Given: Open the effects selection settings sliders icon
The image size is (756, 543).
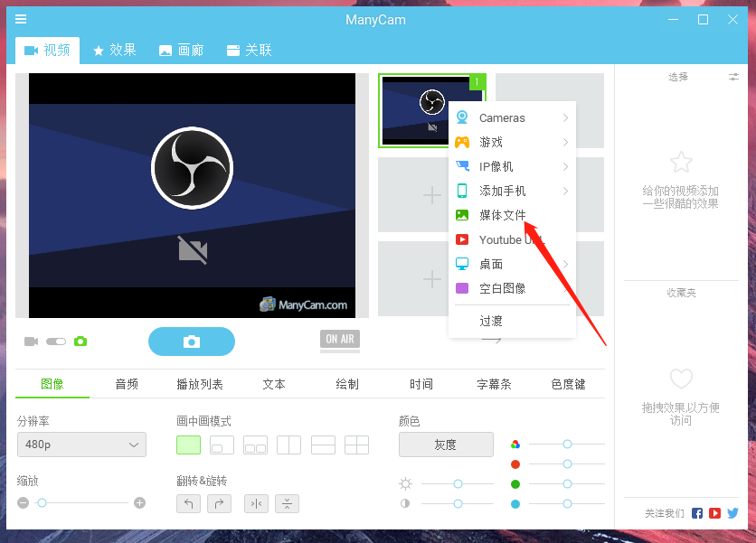Looking at the screenshot, I should [733, 77].
